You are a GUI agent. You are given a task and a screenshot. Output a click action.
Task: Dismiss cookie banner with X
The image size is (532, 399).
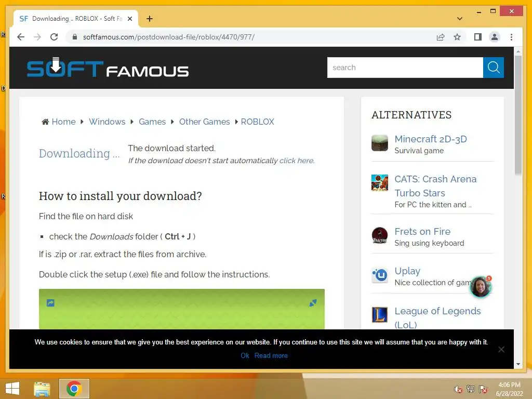pos(501,350)
